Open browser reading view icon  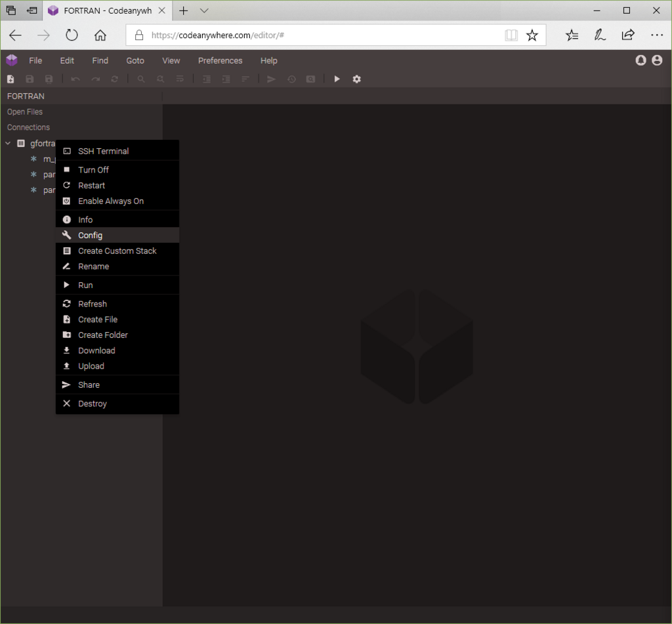[x=511, y=35]
